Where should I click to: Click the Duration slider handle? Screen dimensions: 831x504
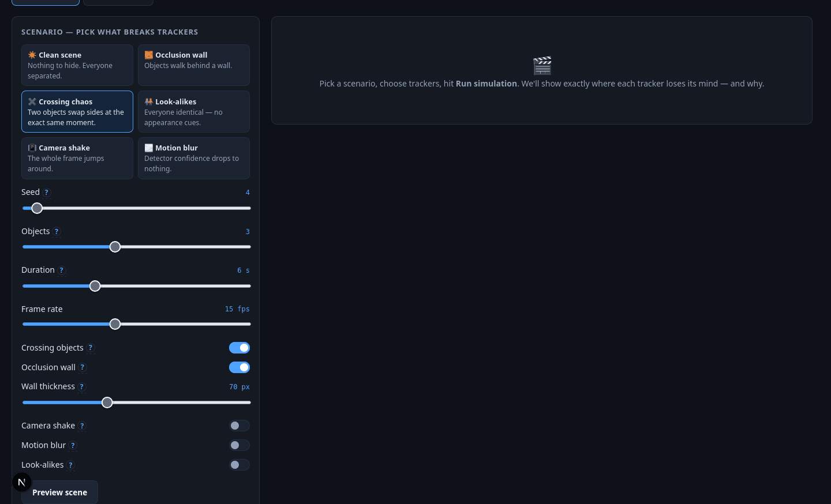coord(95,286)
